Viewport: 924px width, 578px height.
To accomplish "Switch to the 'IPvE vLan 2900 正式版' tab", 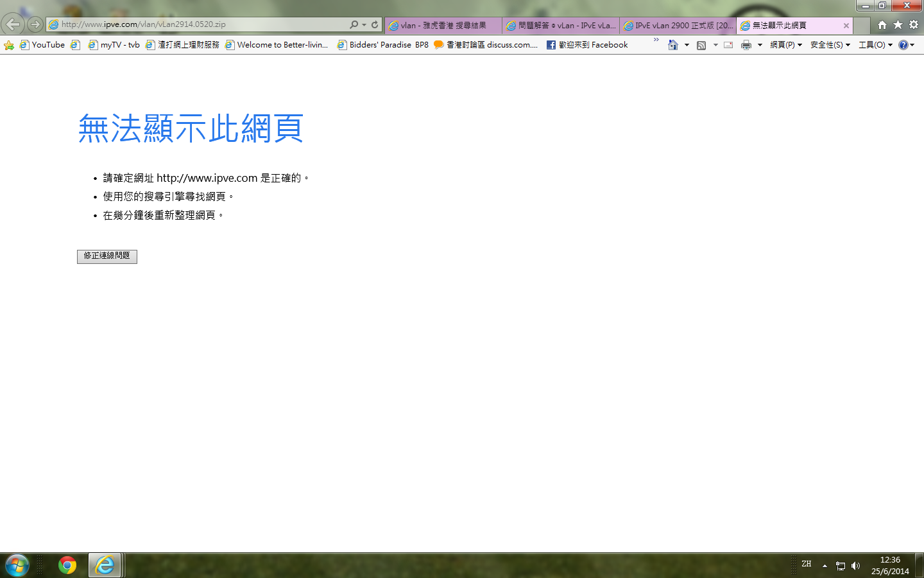I will click(x=678, y=26).
